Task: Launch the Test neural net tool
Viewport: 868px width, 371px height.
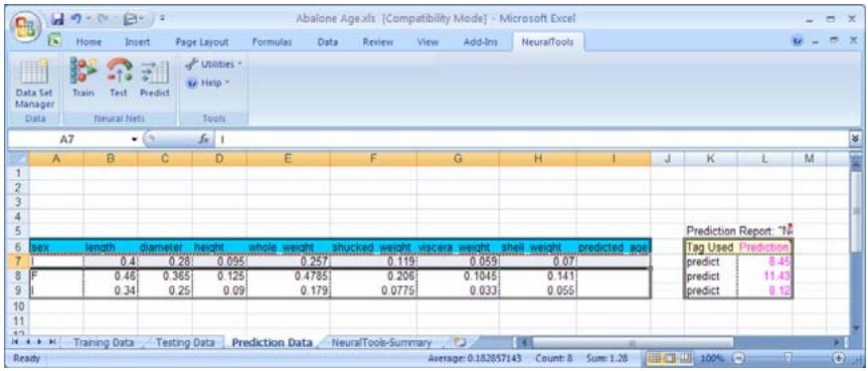Action: point(118,79)
